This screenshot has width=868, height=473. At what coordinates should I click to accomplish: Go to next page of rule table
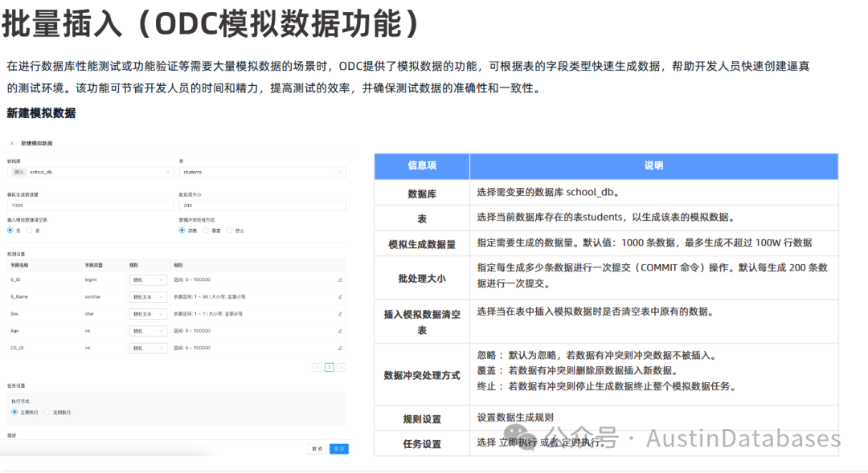342,367
